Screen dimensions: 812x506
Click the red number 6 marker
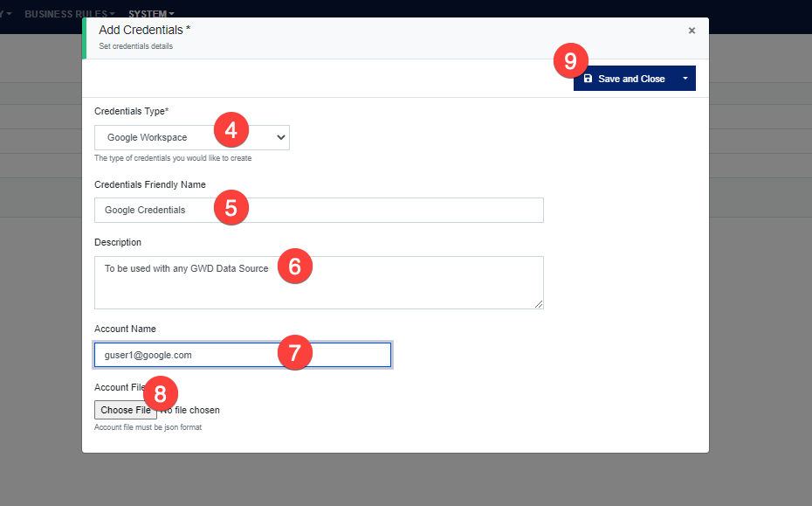pos(294,267)
